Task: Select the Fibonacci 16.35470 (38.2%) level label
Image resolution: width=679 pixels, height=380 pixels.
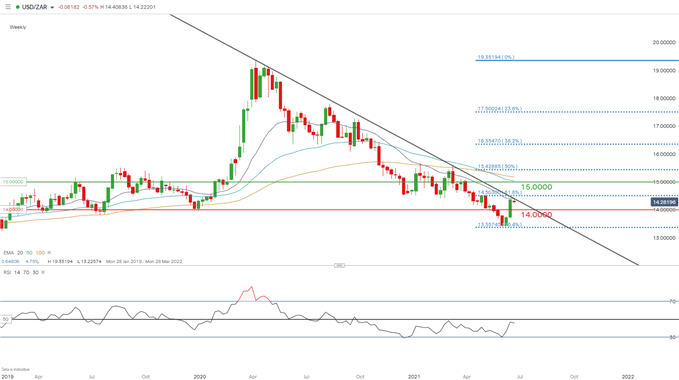Action: pyautogui.click(x=500, y=141)
